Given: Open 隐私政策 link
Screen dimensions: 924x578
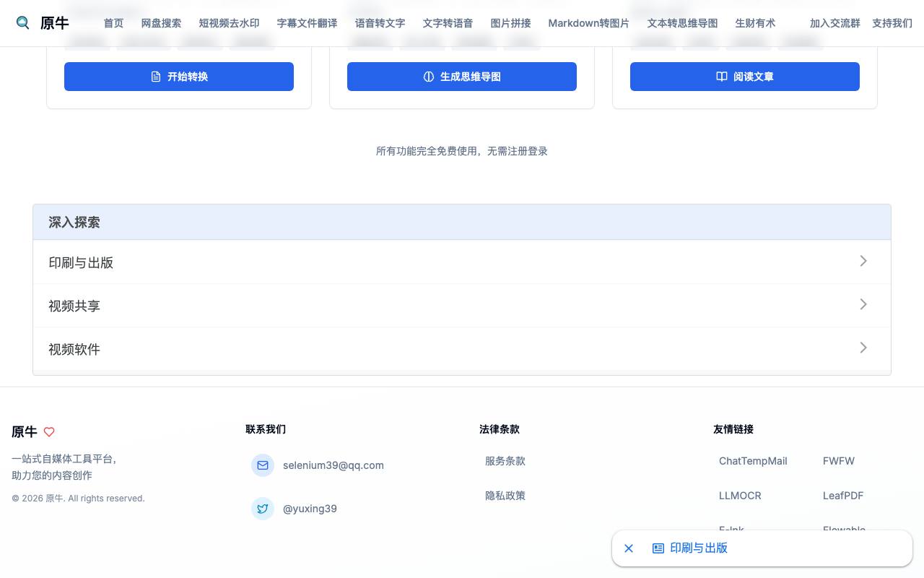Looking at the screenshot, I should [x=505, y=496].
